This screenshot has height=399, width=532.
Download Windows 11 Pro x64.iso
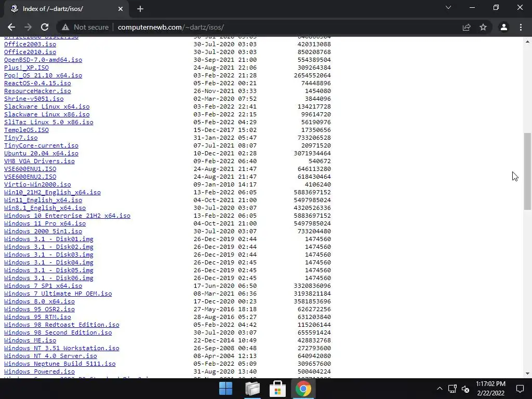(x=45, y=223)
